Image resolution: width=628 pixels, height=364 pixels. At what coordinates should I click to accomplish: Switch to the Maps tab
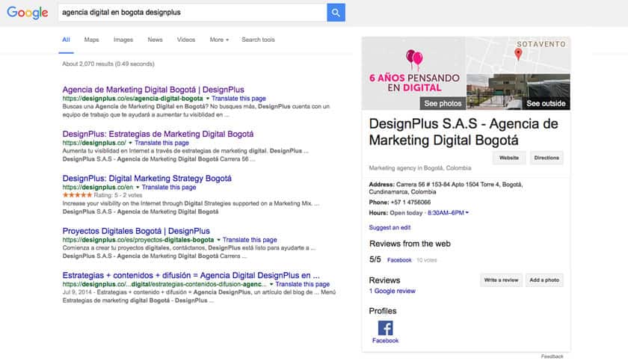91,40
